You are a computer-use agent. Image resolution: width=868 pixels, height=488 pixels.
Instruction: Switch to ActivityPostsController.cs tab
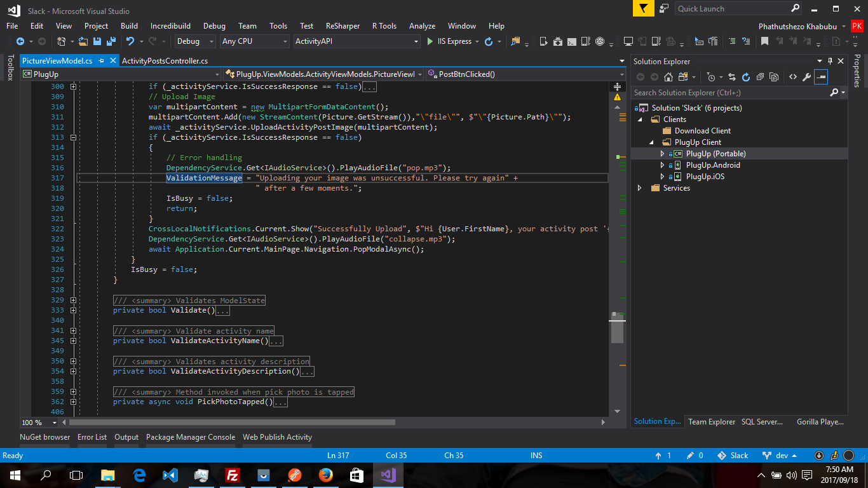165,61
